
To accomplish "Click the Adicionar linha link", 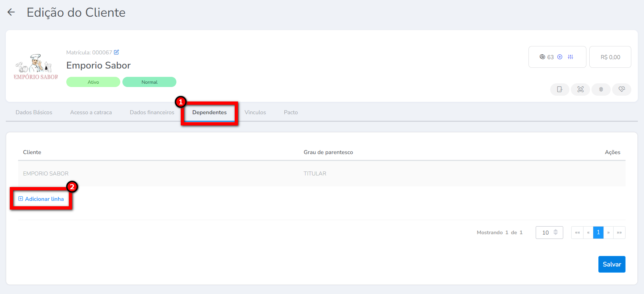I will [x=41, y=199].
